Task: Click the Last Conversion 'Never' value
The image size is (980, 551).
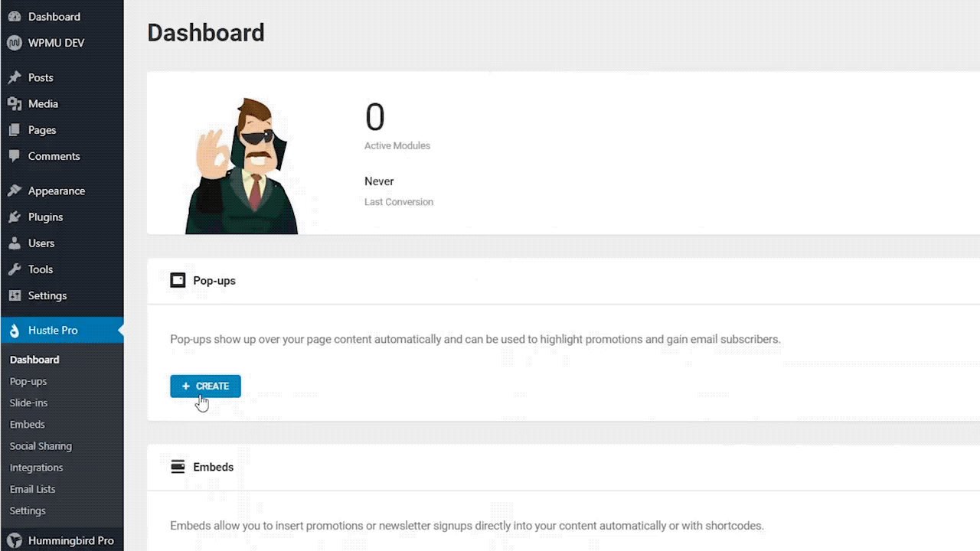Action: click(379, 181)
